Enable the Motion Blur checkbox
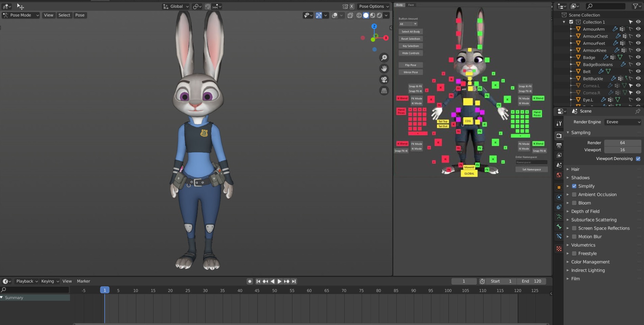This screenshot has width=644, height=325. 574,236
